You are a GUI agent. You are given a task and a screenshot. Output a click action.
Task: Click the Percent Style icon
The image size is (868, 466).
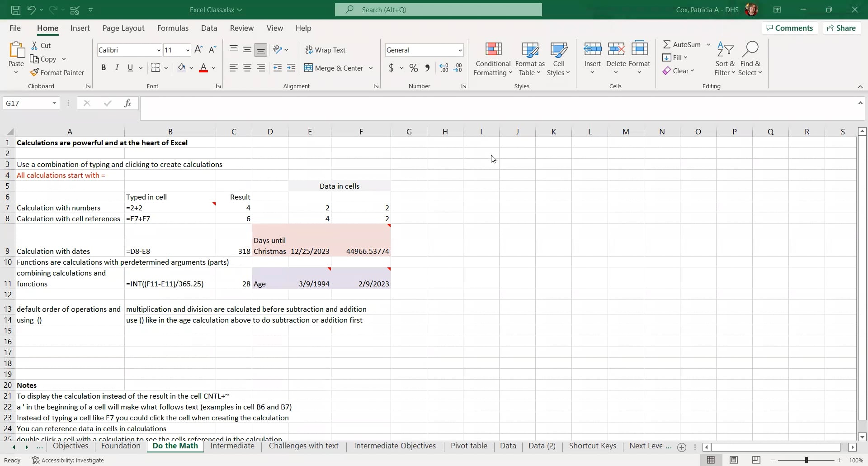[x=414, y=68]
